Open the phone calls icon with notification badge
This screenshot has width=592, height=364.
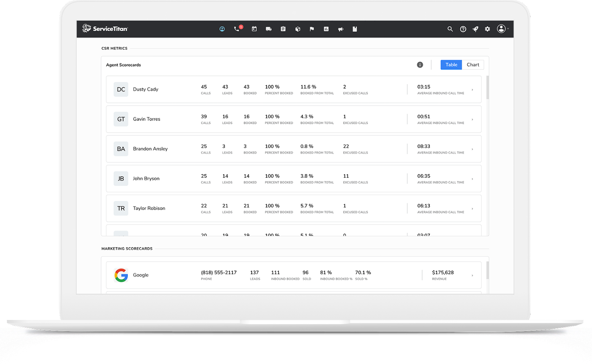coord(237,29)
